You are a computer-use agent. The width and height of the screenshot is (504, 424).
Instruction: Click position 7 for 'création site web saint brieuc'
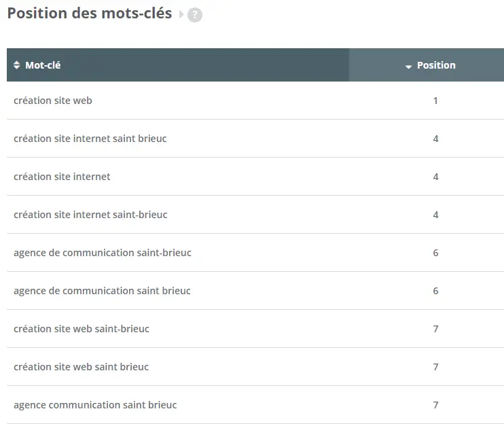click(435, 367)
